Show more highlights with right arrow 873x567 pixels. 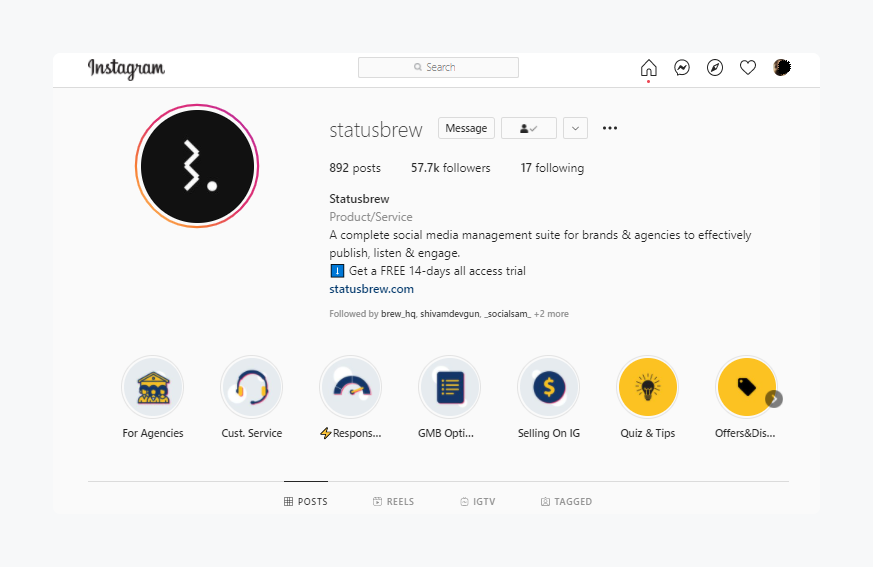point(774,399)
